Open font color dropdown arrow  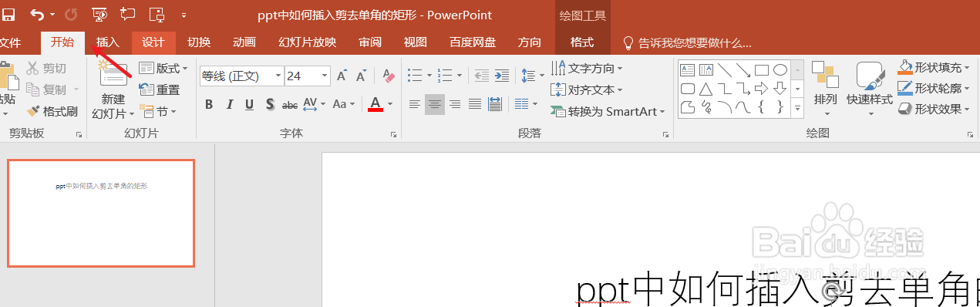[x=390, y=104]
